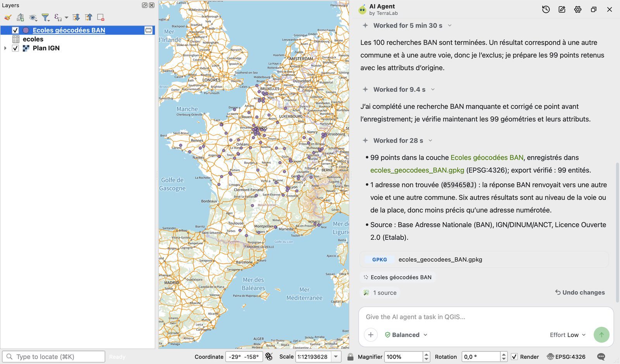Open the Filter Legend funnel icon
The image size is (620, 364).
pyautogui.click(x=46, y=17)
